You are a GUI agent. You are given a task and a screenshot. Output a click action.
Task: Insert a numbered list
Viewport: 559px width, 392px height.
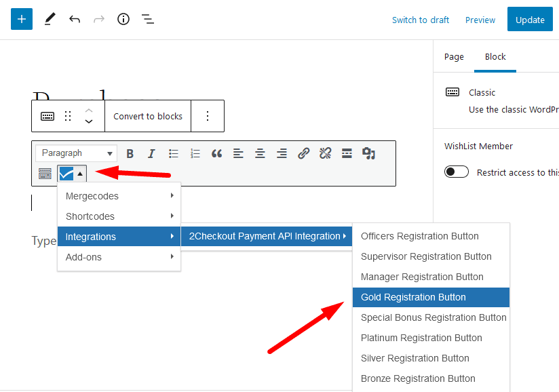(195, 153)
